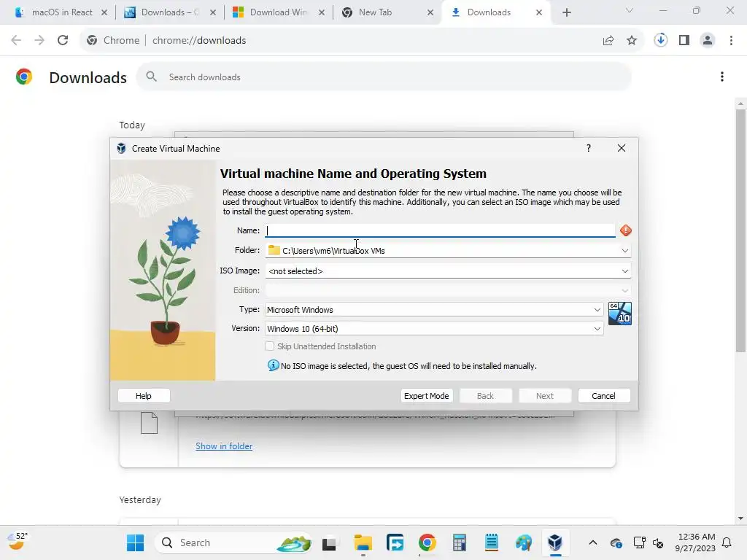Open Chrome profile avatar
This screenshot has height=560, width=747.
coord(708,41)
